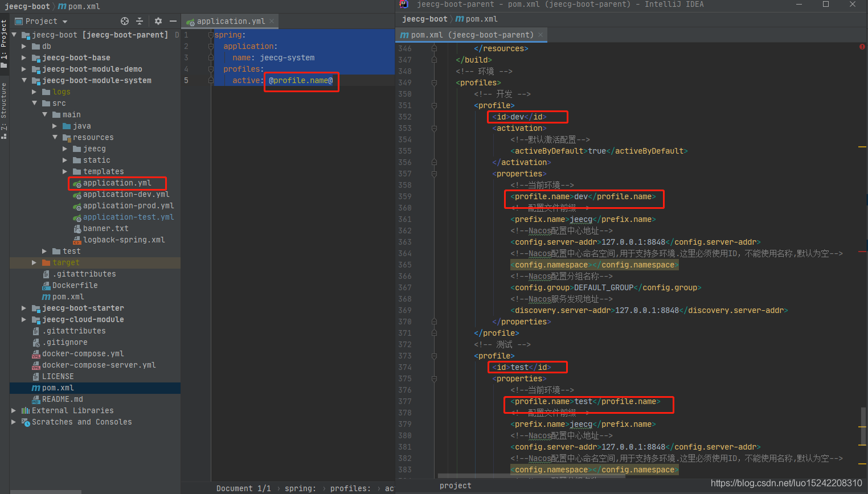Click the static folder

tap(91, 160)
